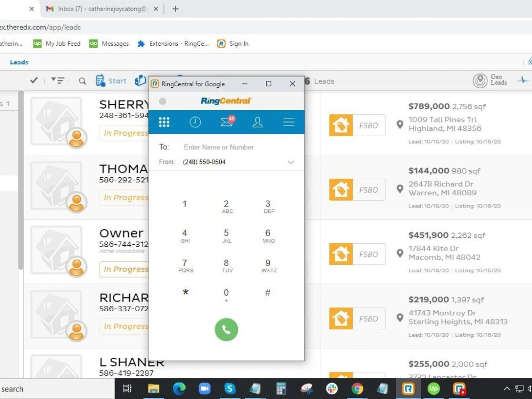Open In Progress status for Sherry lead
The width and height of the screenshot is (532, 399).
[x=124, y=133]
